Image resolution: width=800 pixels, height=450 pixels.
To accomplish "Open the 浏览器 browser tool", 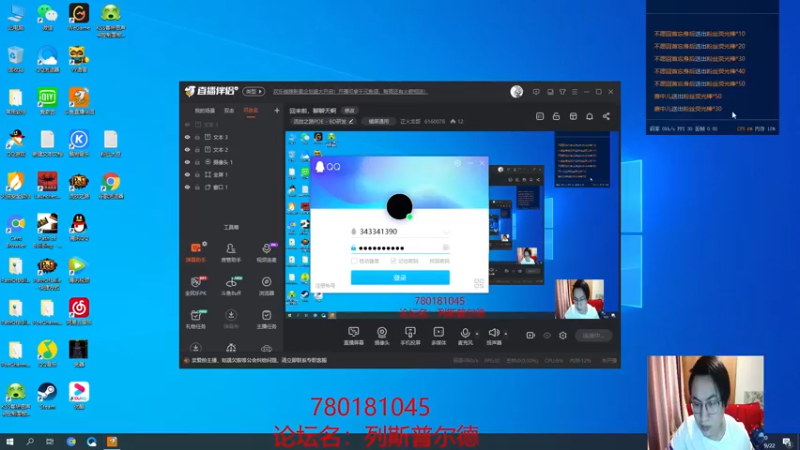I will coord(266,286).
